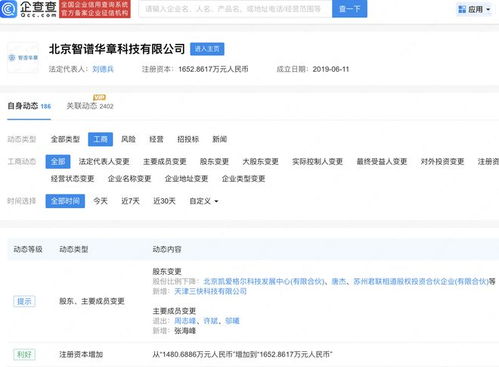This screenshot has height=367, width=499.
Task: Select 全部 under 工商动态
Action: [58, 162]
